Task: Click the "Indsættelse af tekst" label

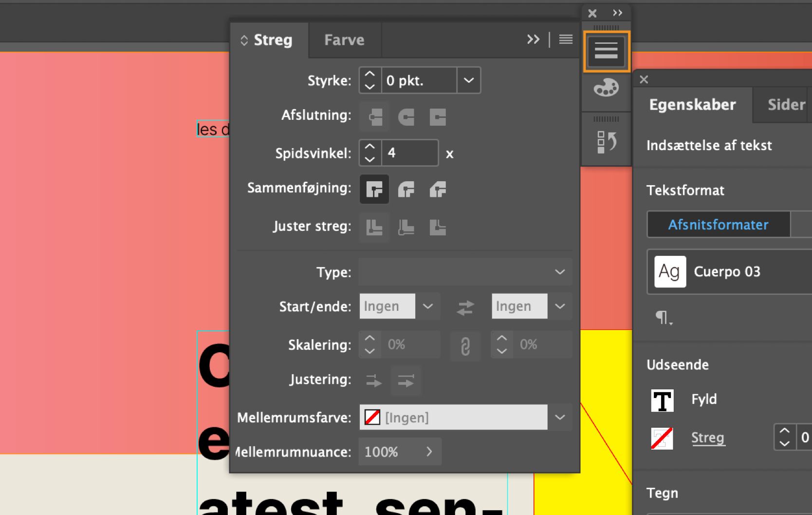Action: 709,145
